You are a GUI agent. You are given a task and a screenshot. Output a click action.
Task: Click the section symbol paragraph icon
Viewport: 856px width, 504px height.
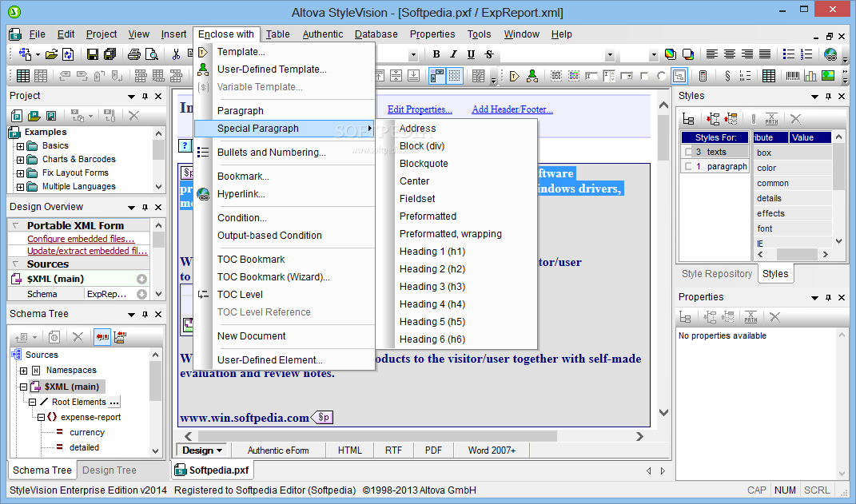pos(727,76)
